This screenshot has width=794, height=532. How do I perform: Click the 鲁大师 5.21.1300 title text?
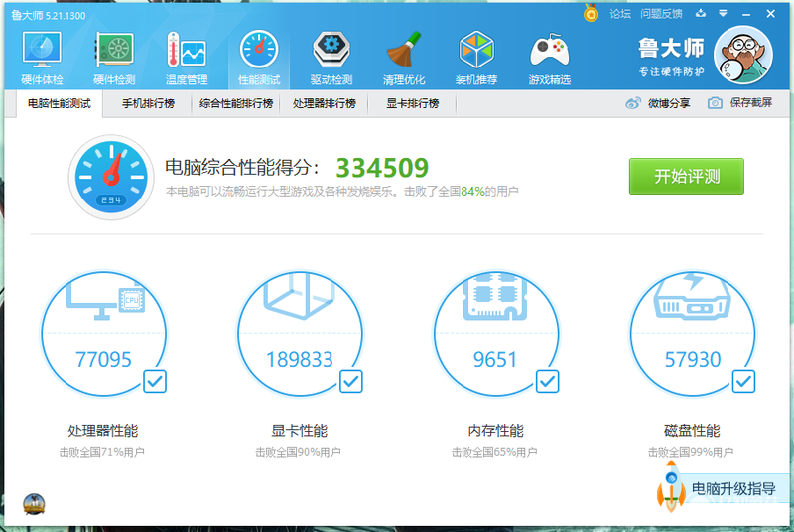coord(48,15)
